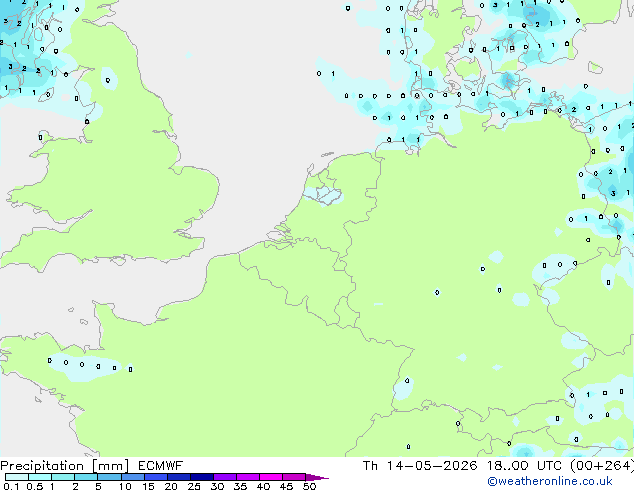Click the 35–40 mm legend color swatch
Screen dimensions: 634x490
248,477
